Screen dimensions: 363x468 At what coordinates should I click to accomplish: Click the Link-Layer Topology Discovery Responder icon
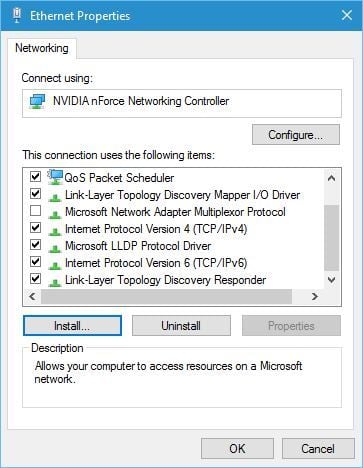point(55,282)
